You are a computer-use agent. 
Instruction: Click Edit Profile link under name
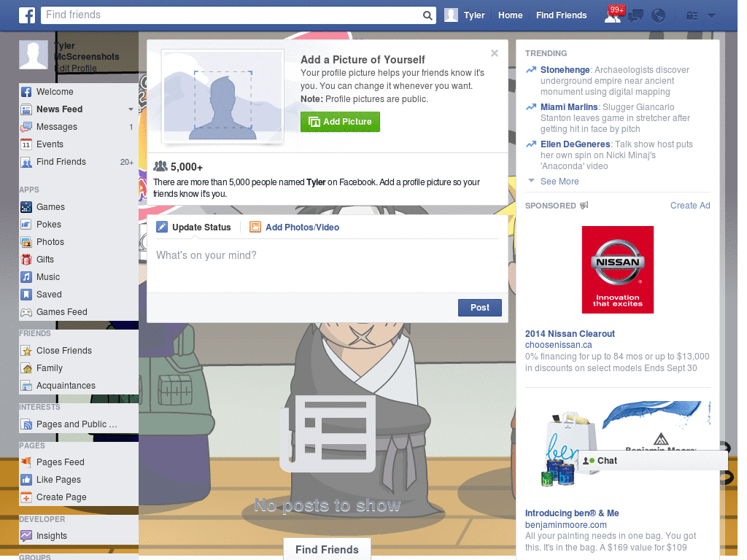75,68
